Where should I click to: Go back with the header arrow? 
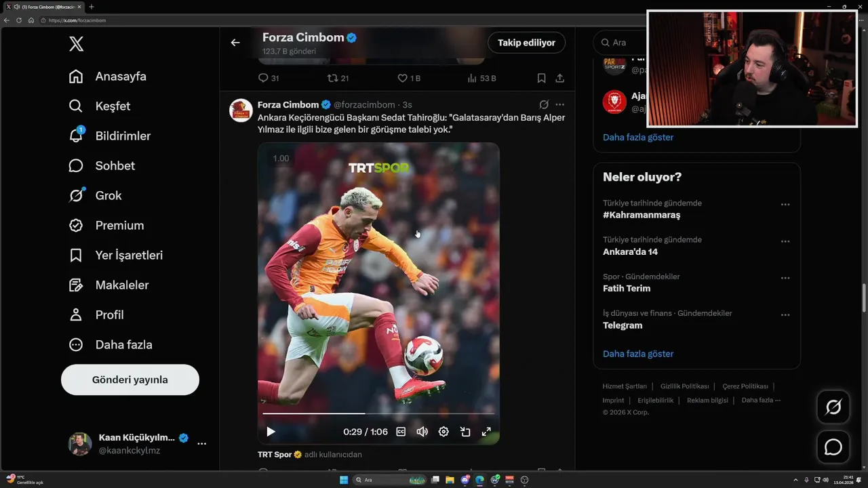235,43
